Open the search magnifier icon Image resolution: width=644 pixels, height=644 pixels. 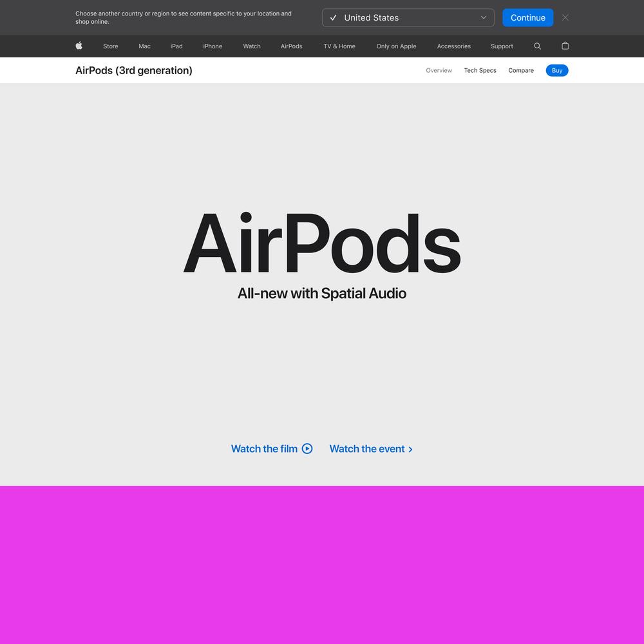pyautogui.click(x=537, y=46)
